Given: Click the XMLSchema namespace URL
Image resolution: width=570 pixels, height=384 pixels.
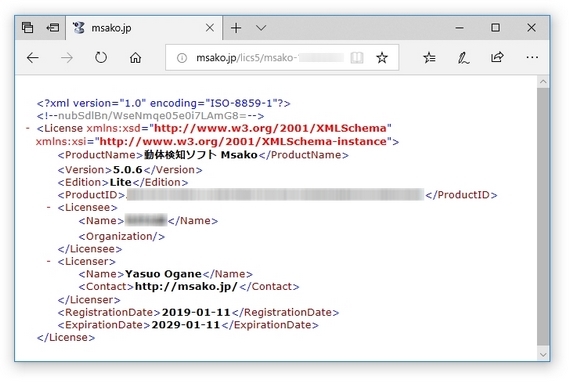Looking at the screenshot, I should pyautogui.click(x=270, y=128).
